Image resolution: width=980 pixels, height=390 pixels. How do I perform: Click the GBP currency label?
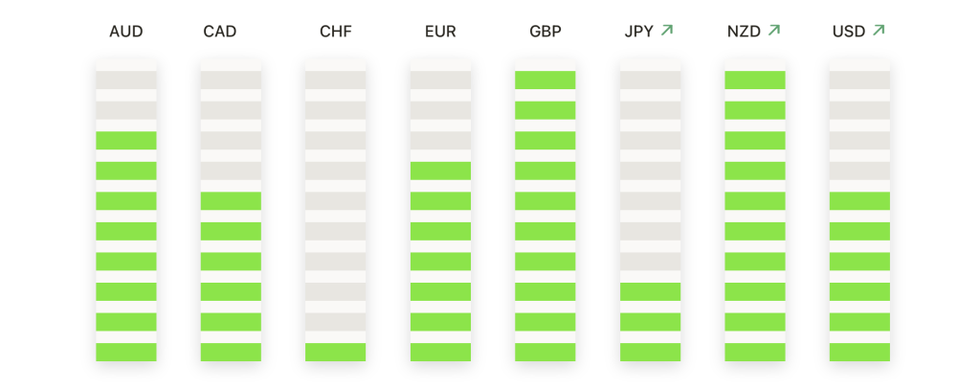pos(546,32)
